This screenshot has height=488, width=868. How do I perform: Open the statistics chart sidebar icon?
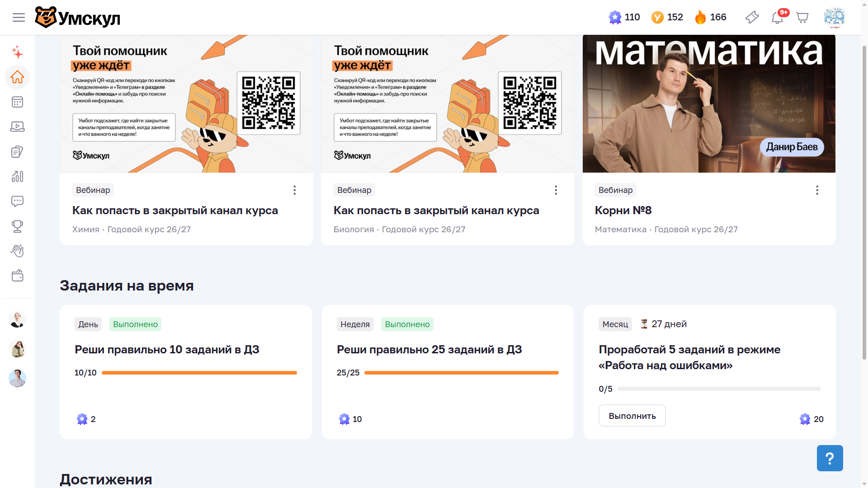tap(17, 176)
